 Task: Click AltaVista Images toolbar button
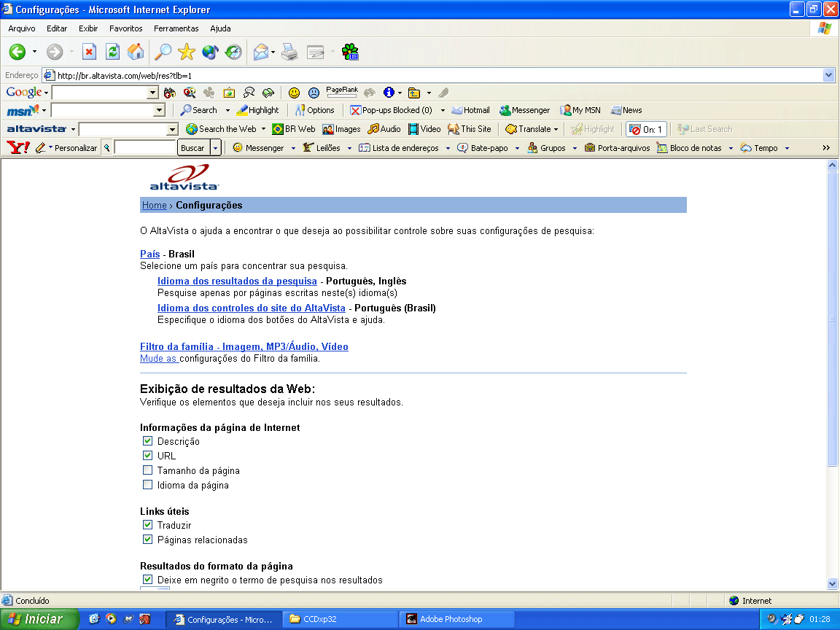[341, 129]
